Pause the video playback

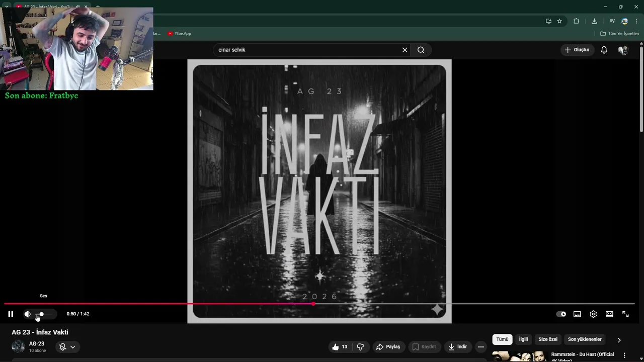(x=11, y=314)
